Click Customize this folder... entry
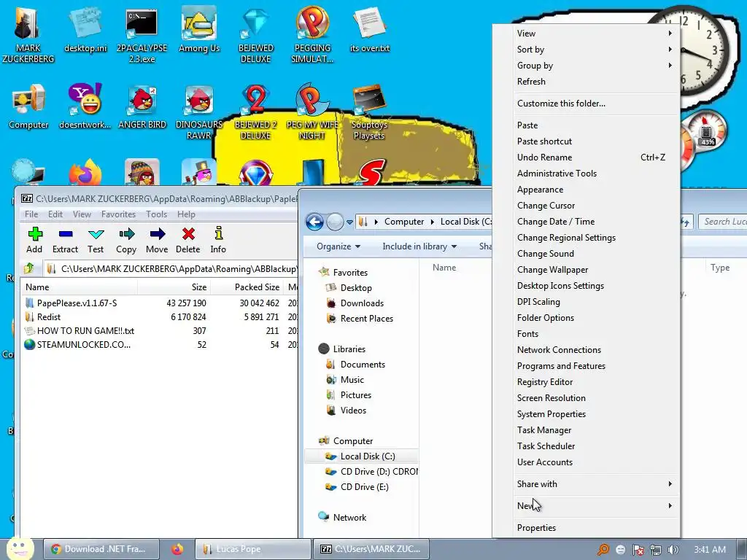 (x=595, y=104)
